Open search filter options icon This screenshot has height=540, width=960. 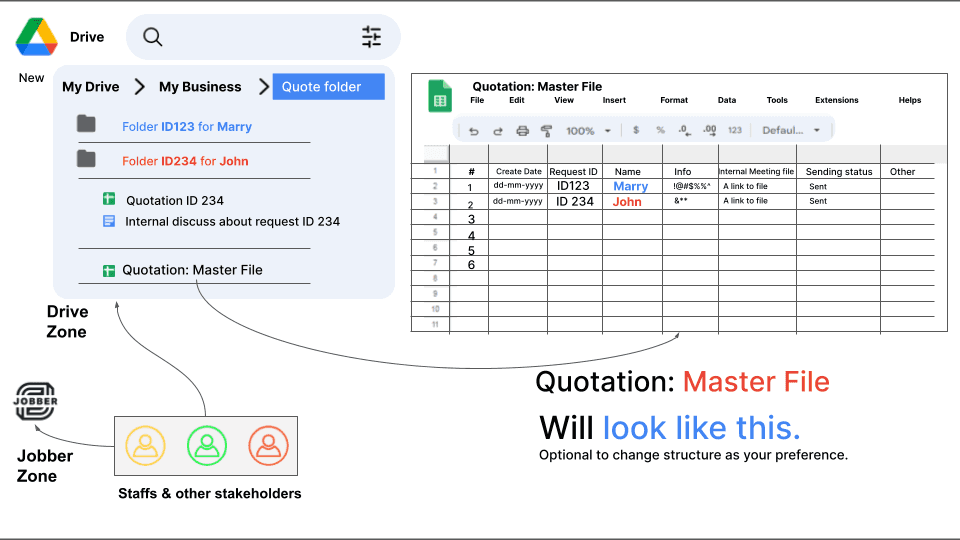coord(371,37)
